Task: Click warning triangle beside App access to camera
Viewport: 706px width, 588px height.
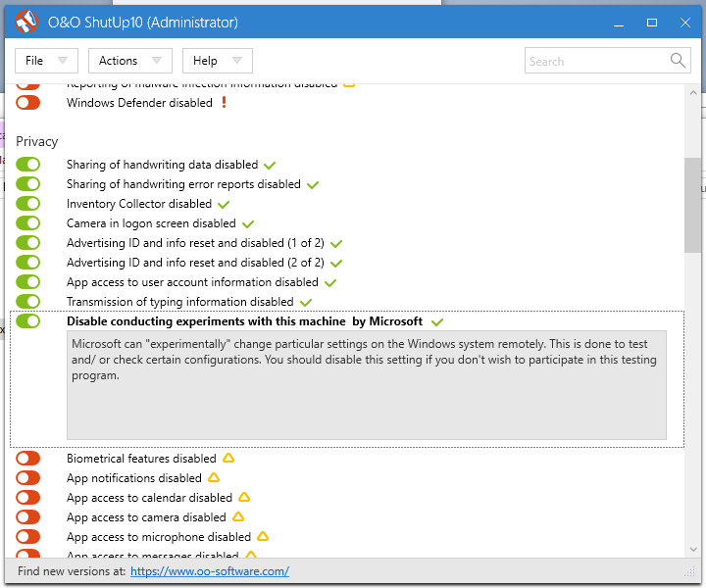Action: 238,516
